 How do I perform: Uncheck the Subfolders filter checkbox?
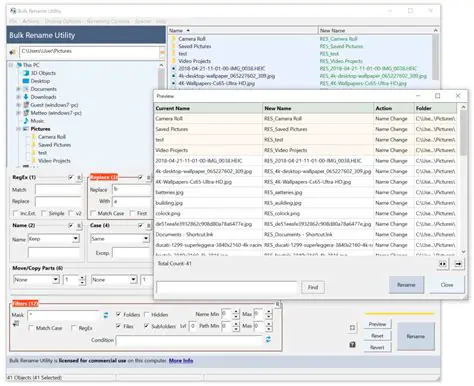(147, 326)
